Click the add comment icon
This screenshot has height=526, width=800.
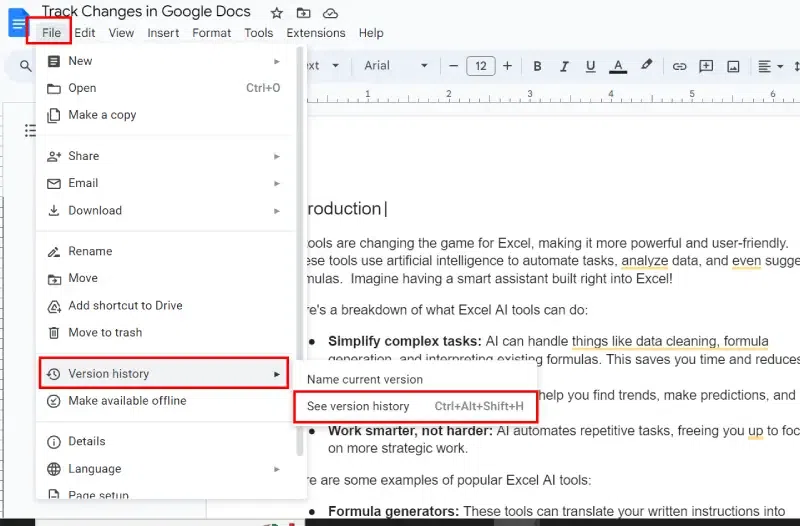(x=706, y=66)
